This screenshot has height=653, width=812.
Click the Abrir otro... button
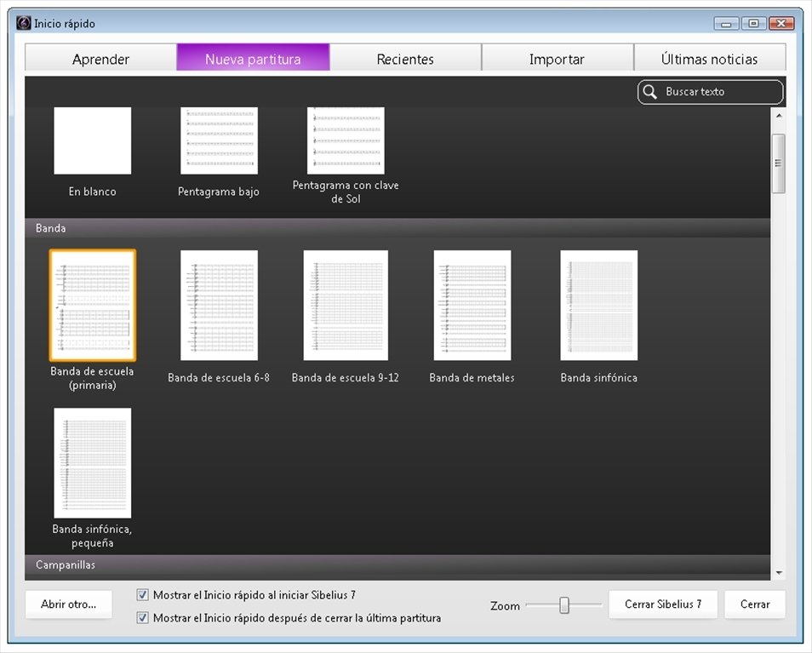pos(68,604)
